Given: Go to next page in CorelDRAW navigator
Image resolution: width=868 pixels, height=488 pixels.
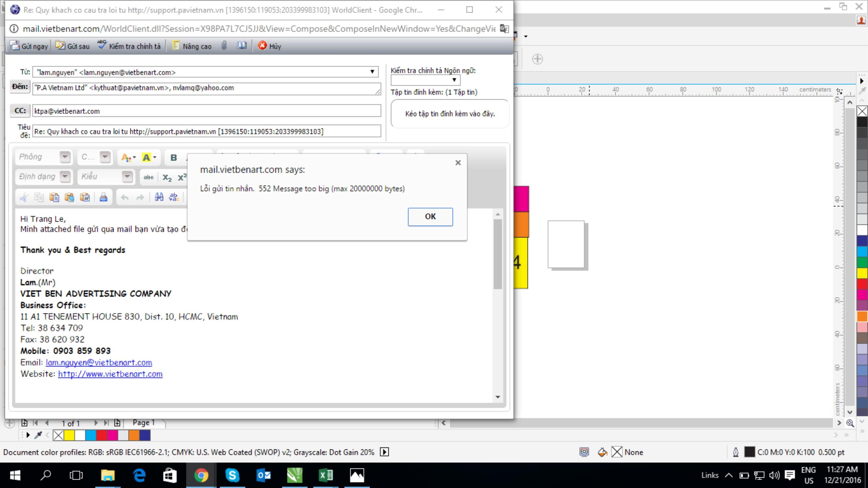Looking at the screenshot, I should click(96, 422).
